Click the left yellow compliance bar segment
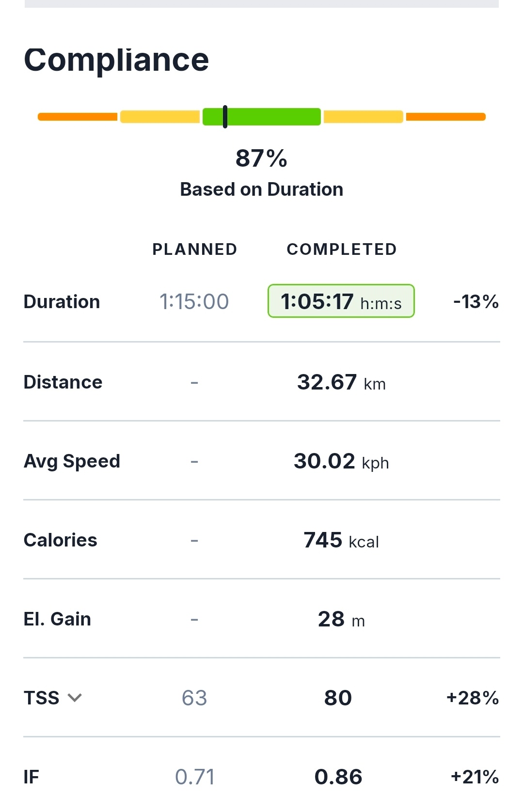523x812 pixels. click(x=160, y=117)
